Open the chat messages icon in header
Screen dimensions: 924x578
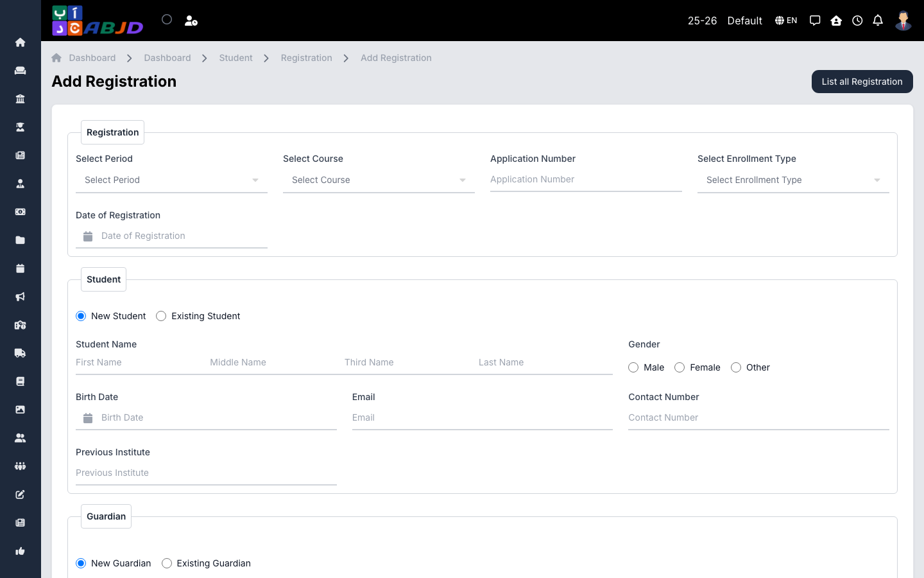click(x=815, y=21)
